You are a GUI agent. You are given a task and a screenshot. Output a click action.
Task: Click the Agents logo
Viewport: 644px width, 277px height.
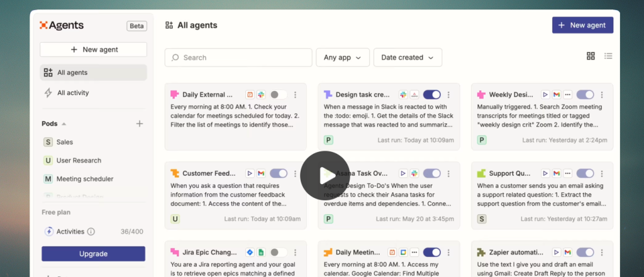click(62, 26)
